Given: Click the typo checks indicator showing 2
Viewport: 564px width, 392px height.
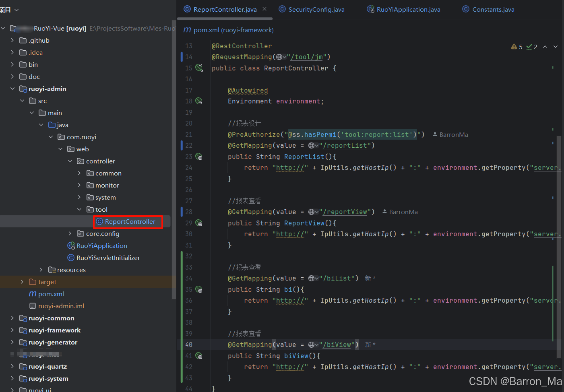Looking at the screenshot, I should click(532, 47).
